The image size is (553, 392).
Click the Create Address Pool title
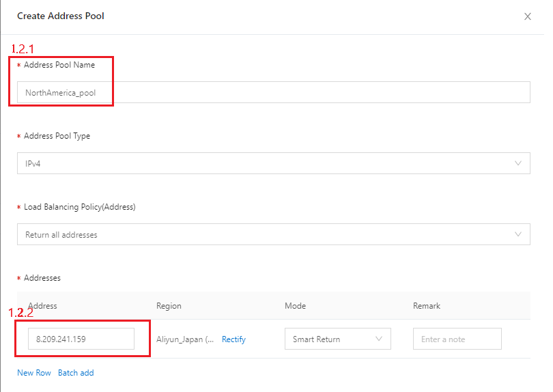click(x=61, y=16)
